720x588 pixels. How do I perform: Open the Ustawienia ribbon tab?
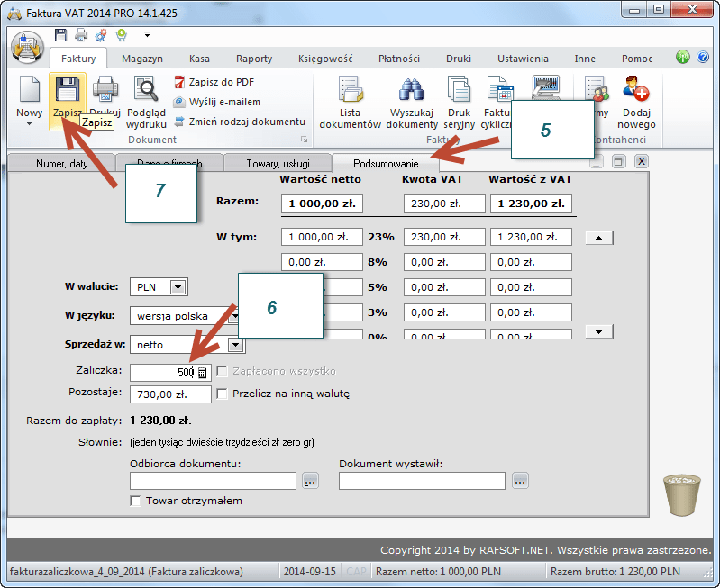coord(523,59)
